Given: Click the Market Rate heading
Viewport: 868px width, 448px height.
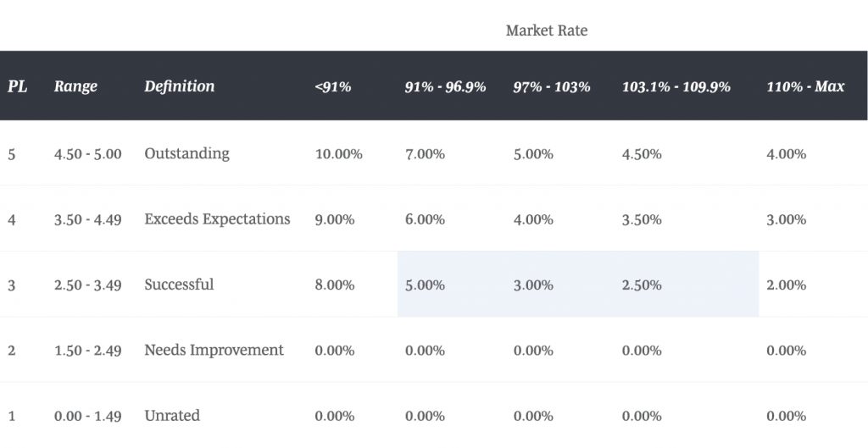Looking at the screenshot, I should coord(546,30).
